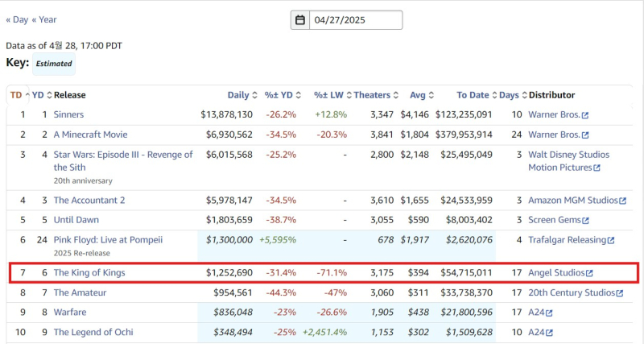Click external link icon after Motion Pictures
The width and height of the screenshot is (644, 344).
pos(597,168)
